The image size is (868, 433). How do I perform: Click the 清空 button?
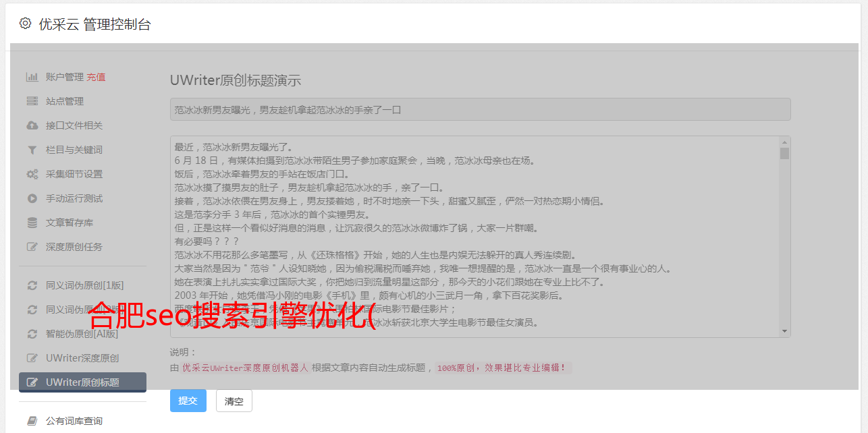coord(234,401)
